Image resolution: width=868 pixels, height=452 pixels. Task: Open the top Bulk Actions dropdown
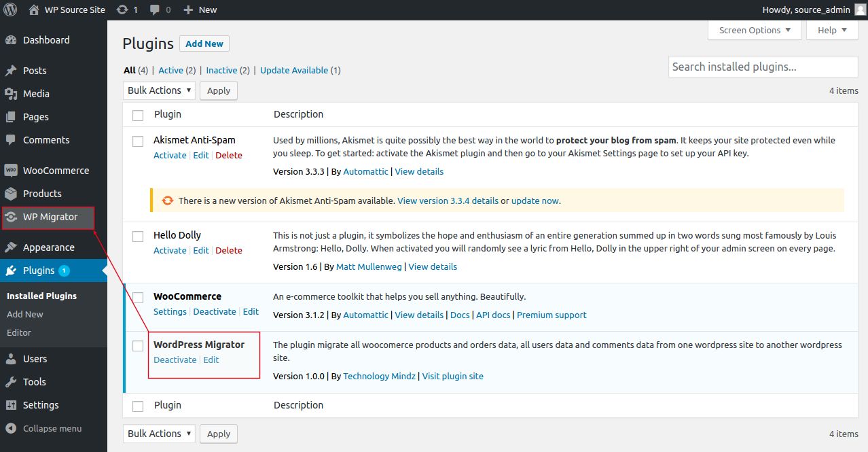tap(159, 90)
